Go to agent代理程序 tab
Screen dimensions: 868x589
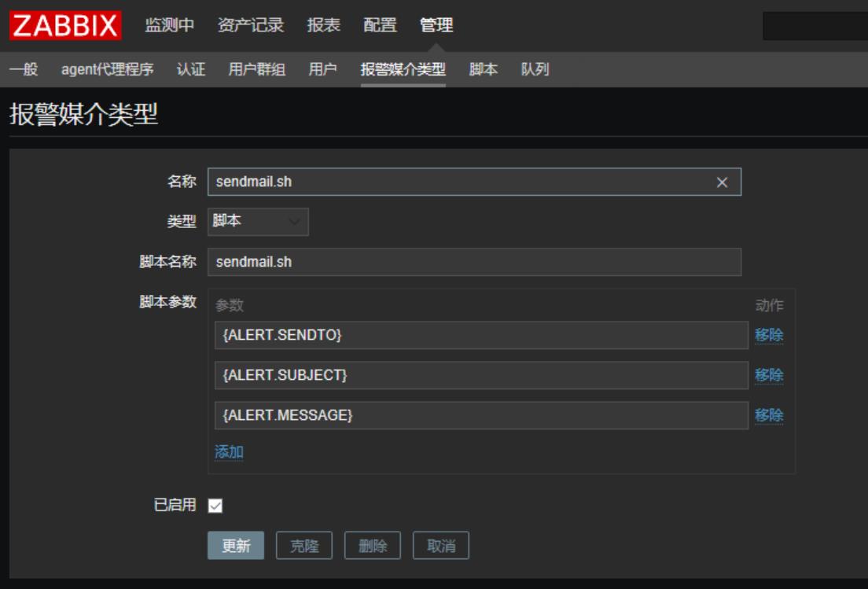tap(108, 69)
